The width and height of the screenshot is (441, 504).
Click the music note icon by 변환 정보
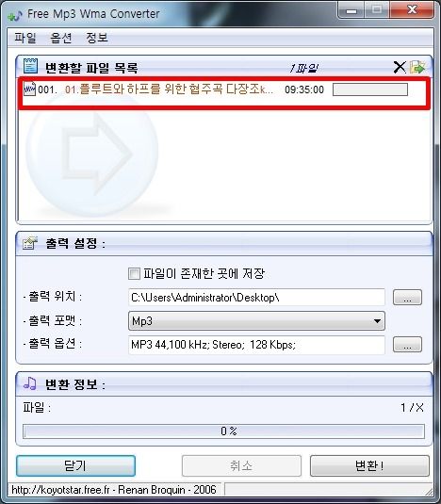30,383
